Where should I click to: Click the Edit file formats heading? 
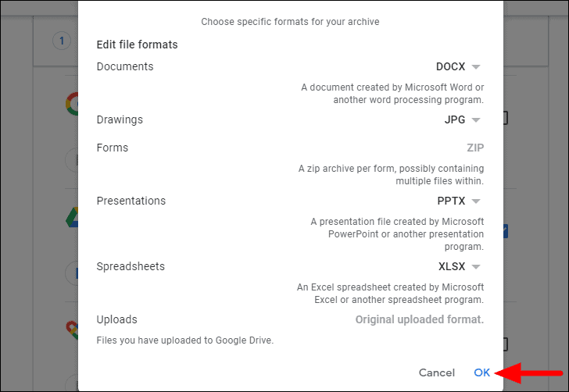(137, 45)
